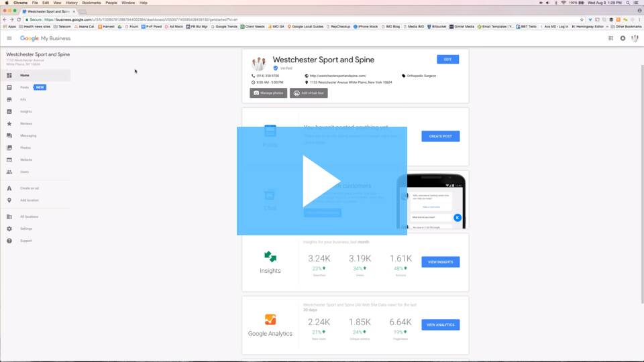Click the Chrome address bar URL

tap(141, 19)
